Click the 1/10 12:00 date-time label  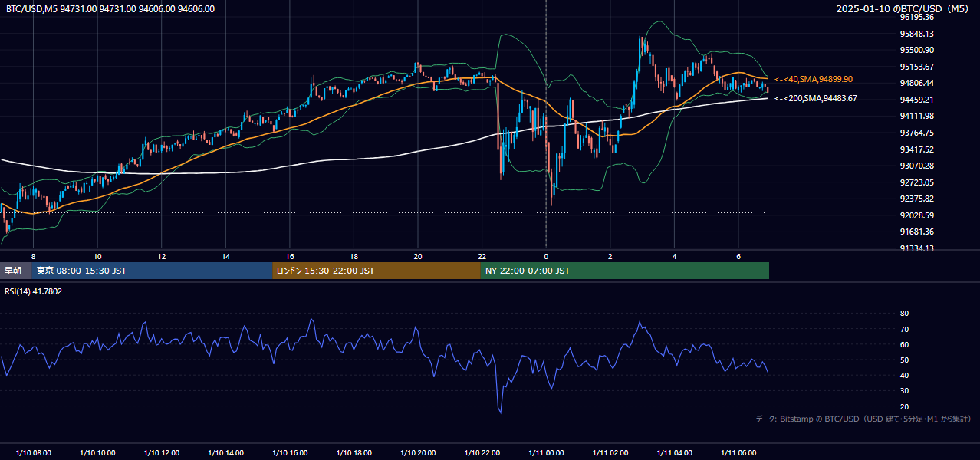pyautogui.click(x=161, y=452)
